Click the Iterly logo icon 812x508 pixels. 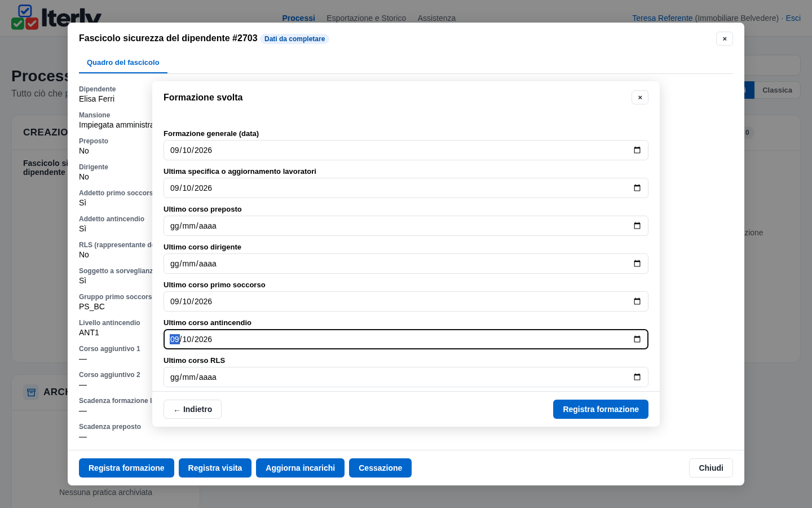[25, 17]
